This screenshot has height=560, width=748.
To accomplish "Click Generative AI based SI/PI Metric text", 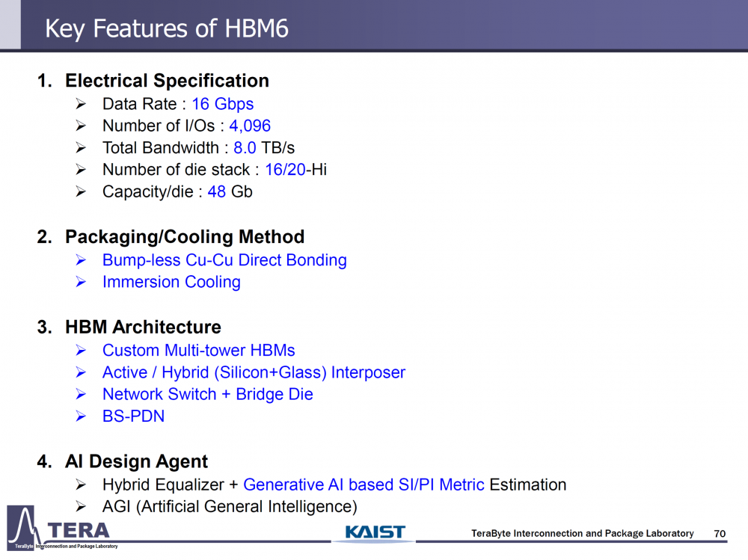I will point(364,484).
